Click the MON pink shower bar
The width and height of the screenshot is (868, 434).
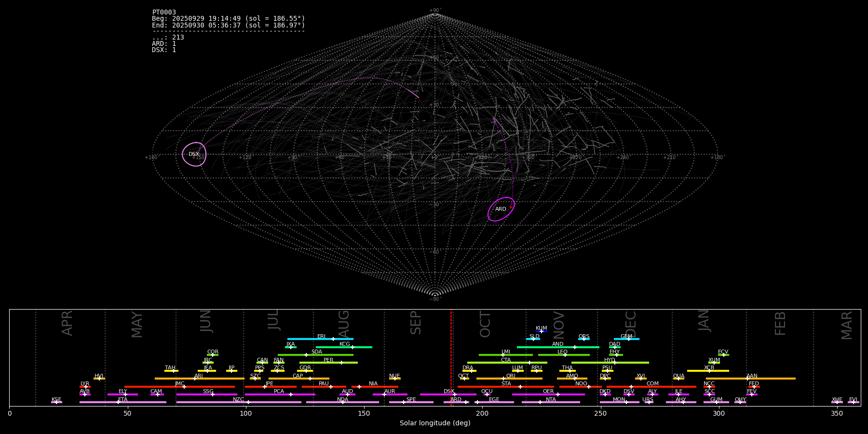coord(619,402)
